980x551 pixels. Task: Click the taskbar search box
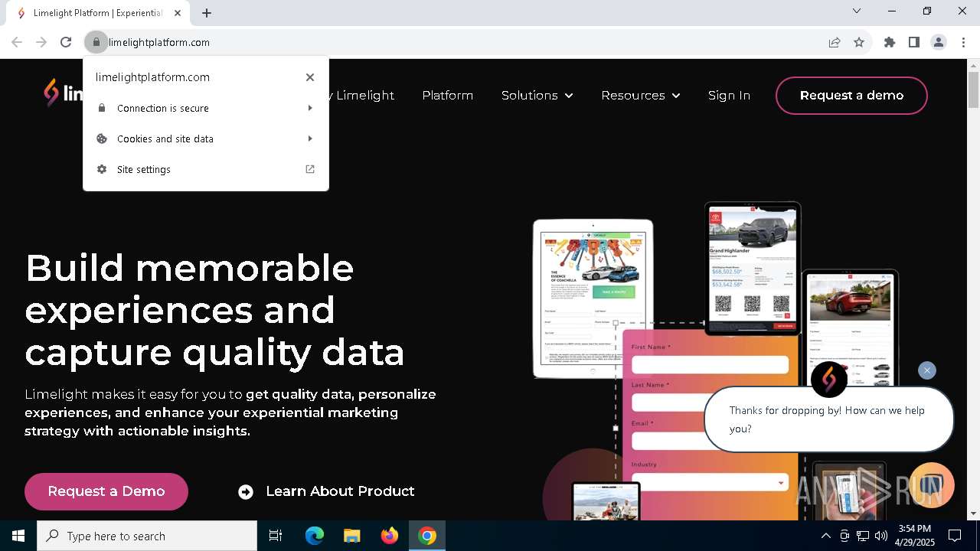pos(147,536)
